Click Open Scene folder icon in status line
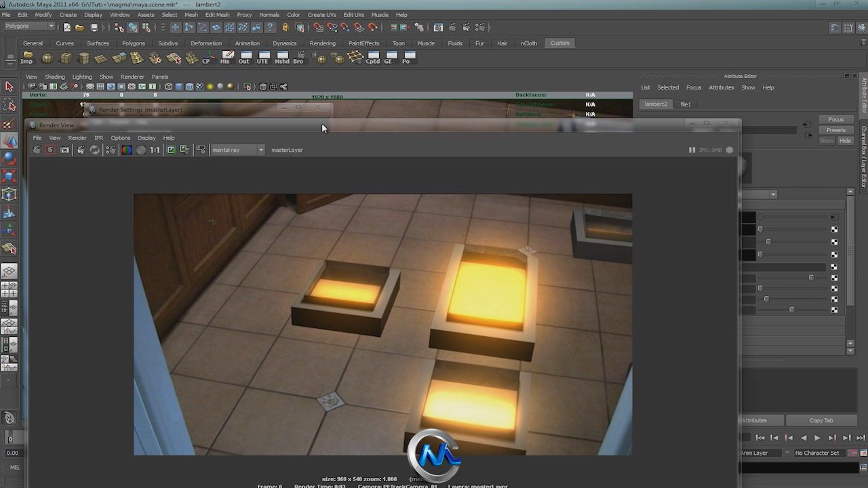868x488 pixels. pyautogui.click(x=79, y=27)
